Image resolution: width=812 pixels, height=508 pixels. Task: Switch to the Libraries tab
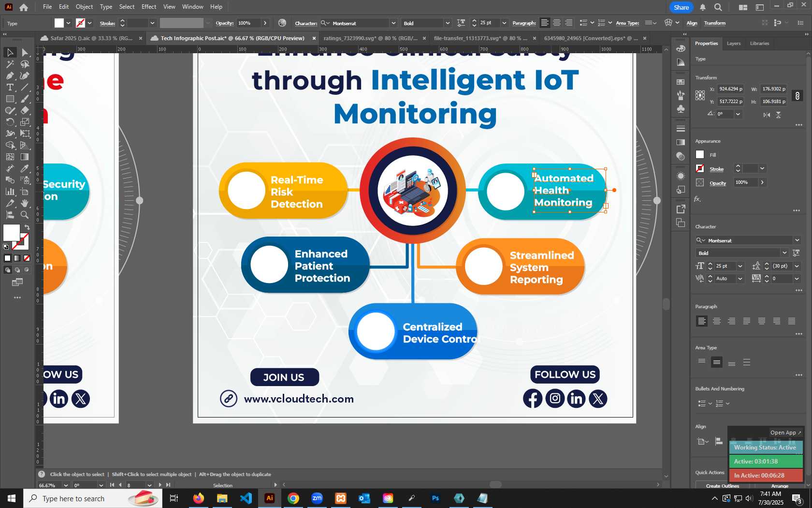coord(759,44)
